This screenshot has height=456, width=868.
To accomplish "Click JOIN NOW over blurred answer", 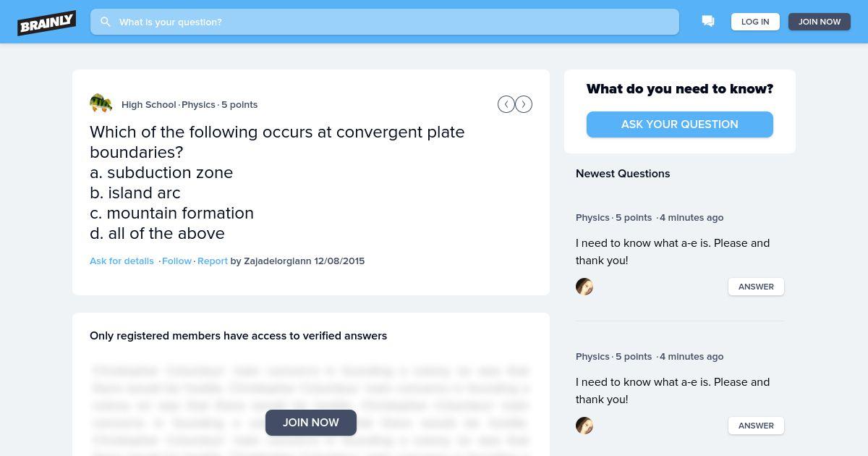I will click(311, 423).
